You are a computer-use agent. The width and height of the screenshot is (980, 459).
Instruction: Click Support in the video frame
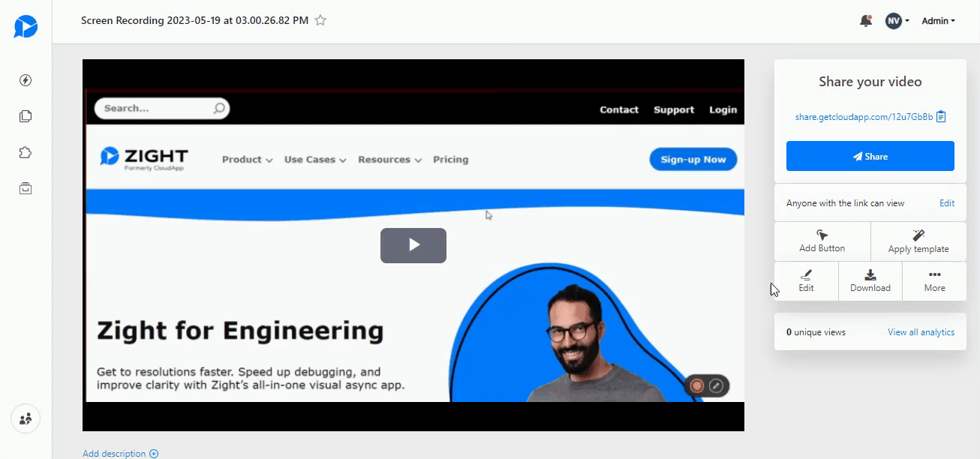coord(674,109)
